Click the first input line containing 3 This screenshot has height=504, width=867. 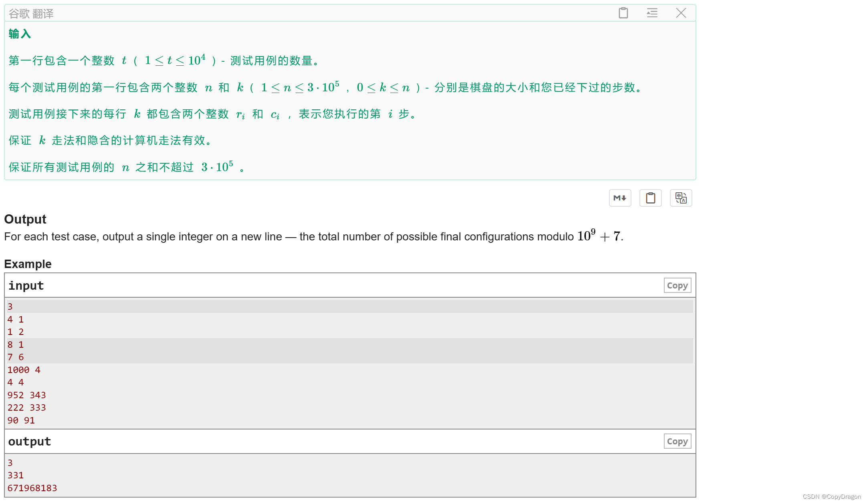coord(10,307)
